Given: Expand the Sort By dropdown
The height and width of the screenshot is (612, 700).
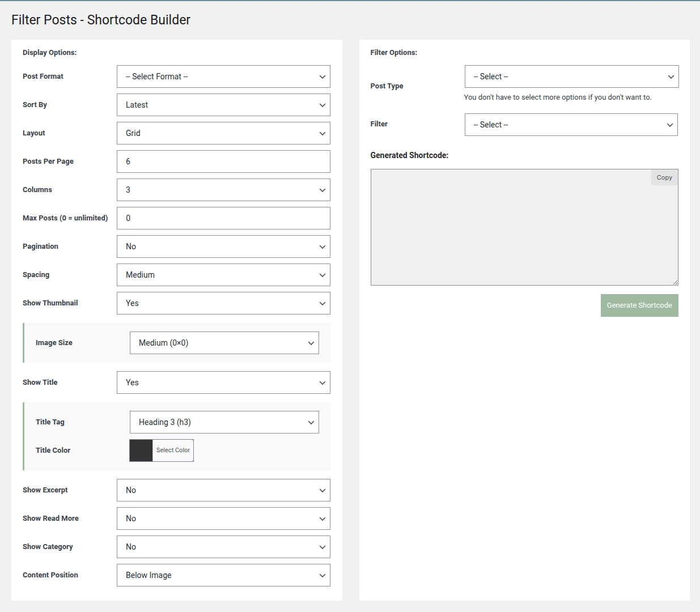Looking at the screenshot, I should point(223,105).
